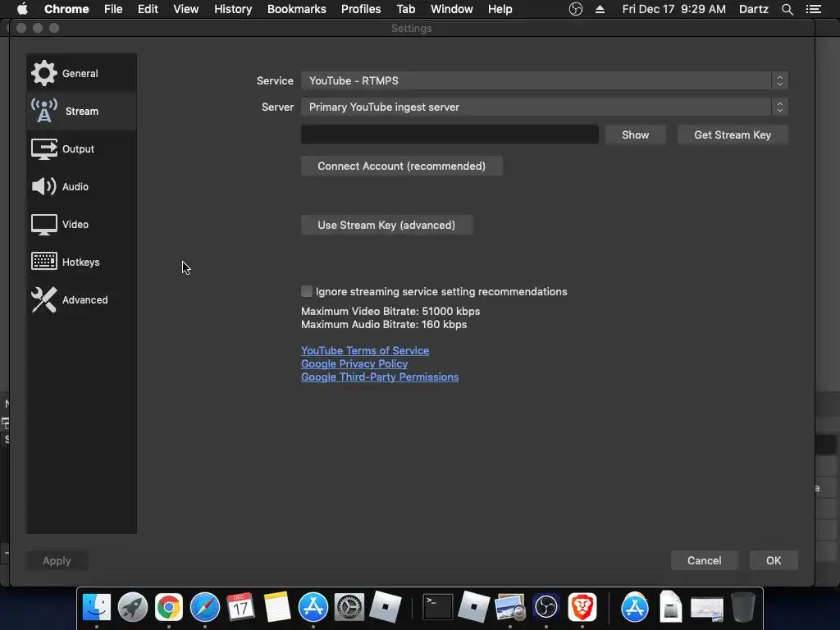Select the Stream antenna icon
Viewport: 840px width, 630px height.
tap(44, 111)
